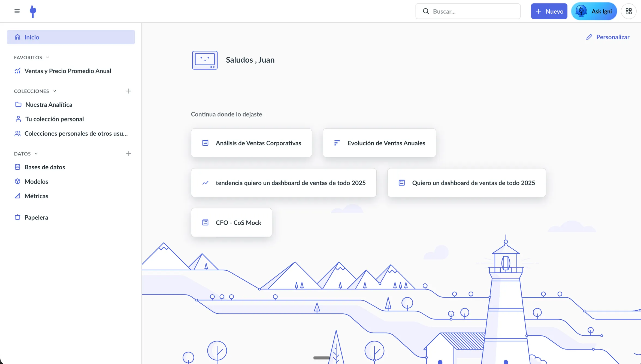This screenshot has height=364, width=641.
Task: Click the FAVORITOS section header text
Action: pos(28,57)
